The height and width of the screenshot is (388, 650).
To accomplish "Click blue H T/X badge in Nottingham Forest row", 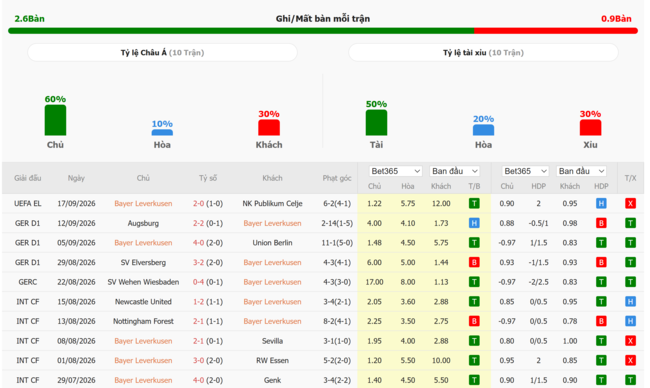I will pos(630,321).
